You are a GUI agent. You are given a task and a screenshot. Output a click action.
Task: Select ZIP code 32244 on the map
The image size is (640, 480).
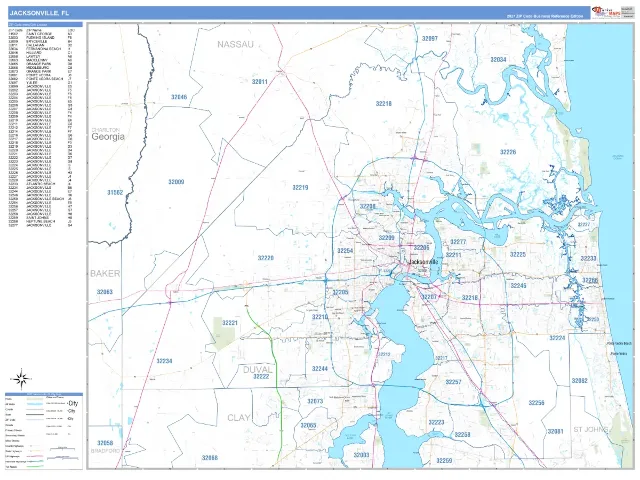pyautogui.click(x=320, y=369)
